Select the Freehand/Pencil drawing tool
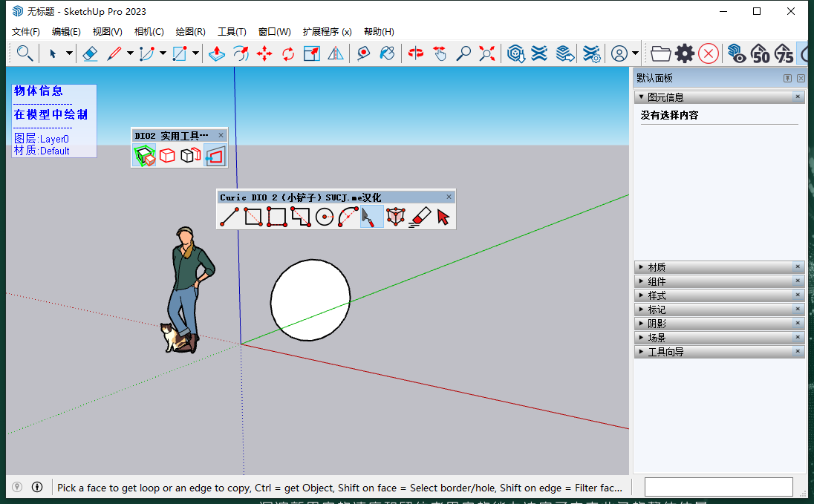Image resolution: width=814 pixels, height=504 pixels. pos(113,53)
